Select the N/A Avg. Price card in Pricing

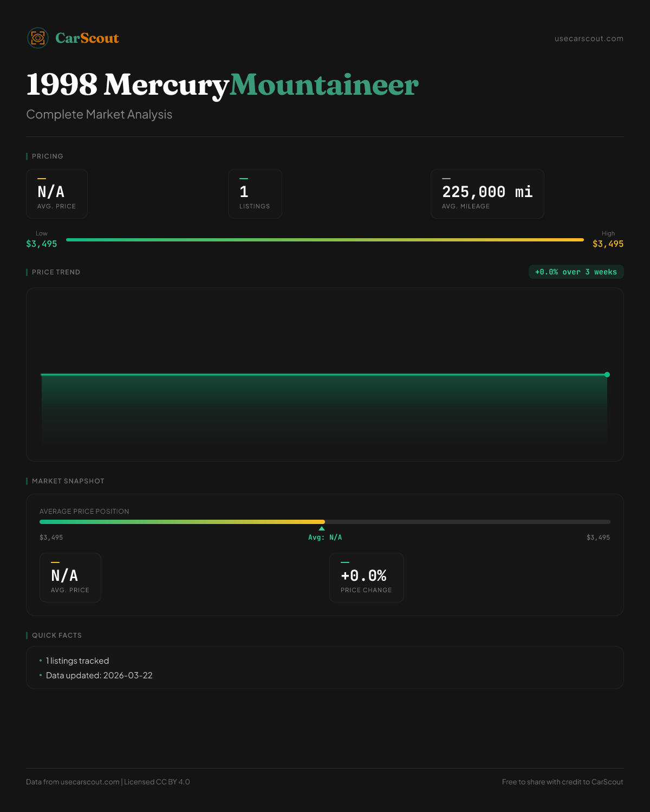57,194
